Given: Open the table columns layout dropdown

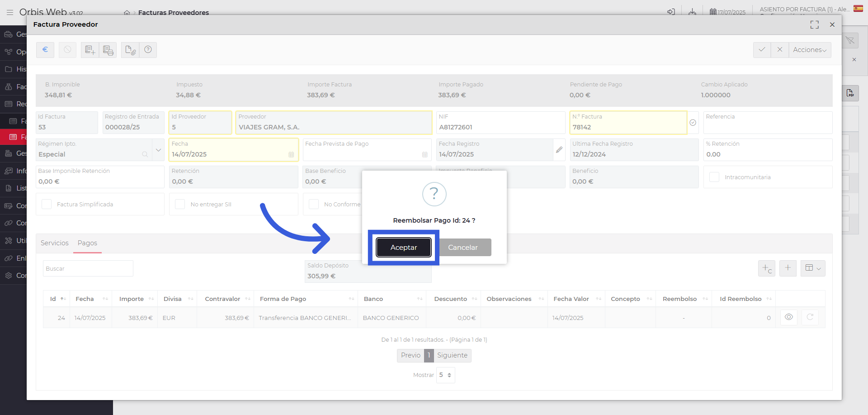Looking at the screenshot, I should point(813,268).
